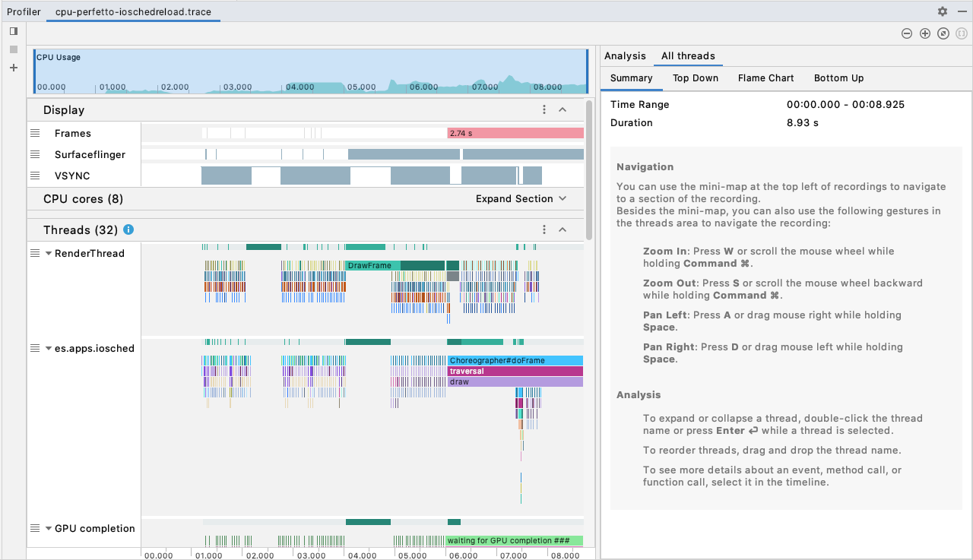973x560 pixels.
Task: Collapse the Display section chevron
Action: tap(563, 109)
